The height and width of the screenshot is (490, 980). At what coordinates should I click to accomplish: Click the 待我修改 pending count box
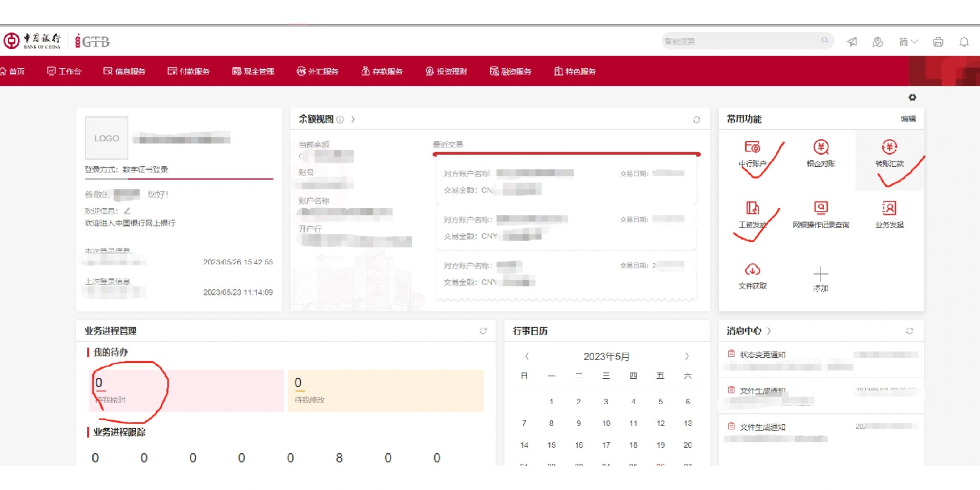[385, 390]
